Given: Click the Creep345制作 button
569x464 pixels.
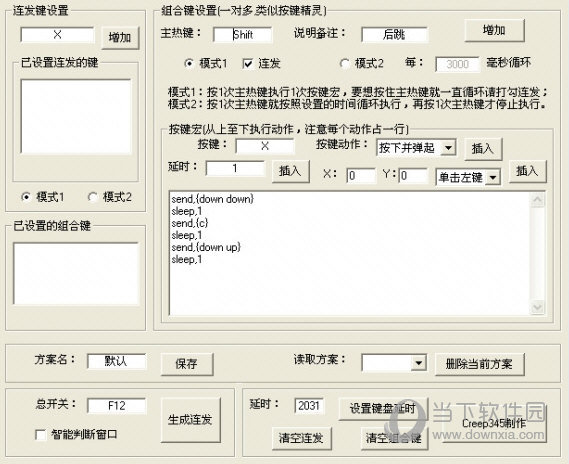Looking at the screenshot, I should 494,423.
